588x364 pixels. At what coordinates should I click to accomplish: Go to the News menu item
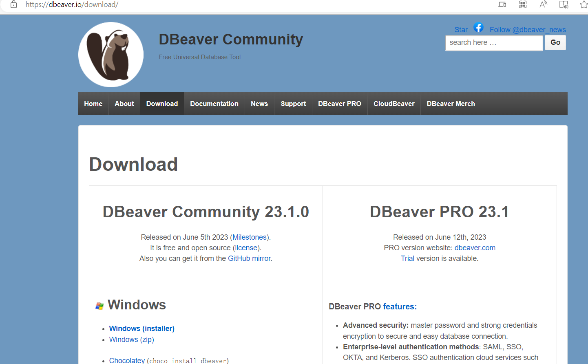pos(259,104)
